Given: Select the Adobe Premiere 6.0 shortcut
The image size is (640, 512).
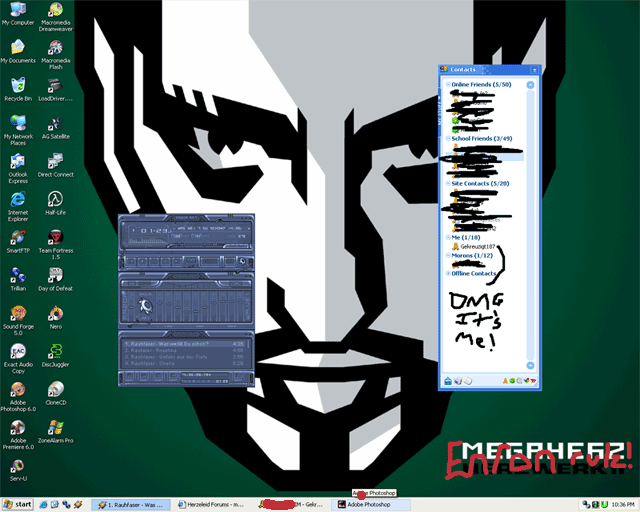Looking at the screenshot, I should 18,434.
